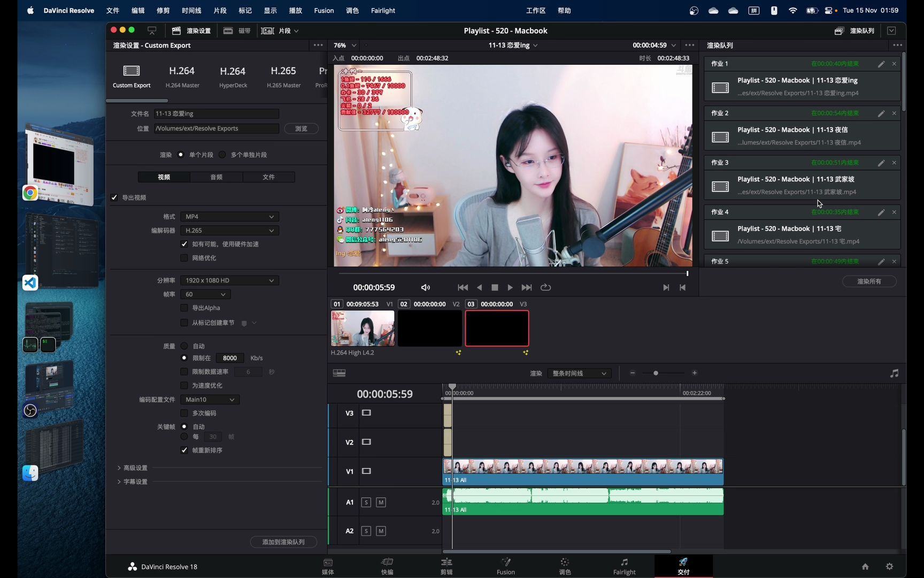924x578 pixels.
Task: Open the Timeline menu in menu bar
Action: click(191, 10)
